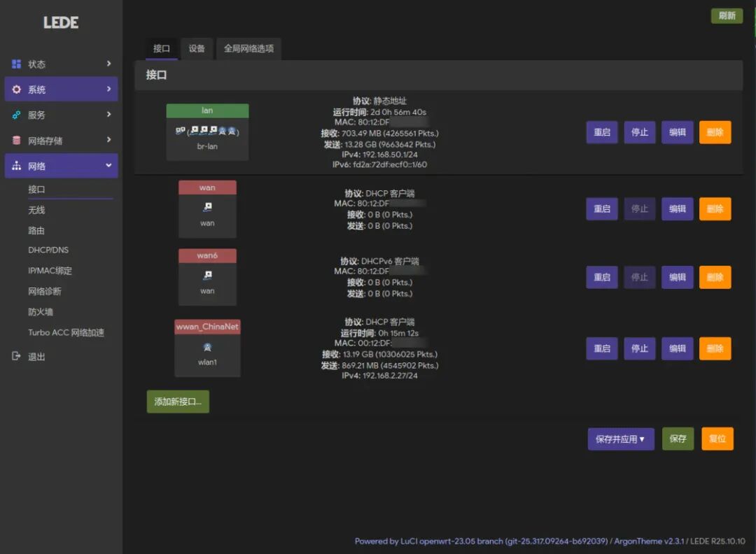This screenshot has width=756, height=554.
Task: Switch to the 接口 tab
Action: (162, 49)
